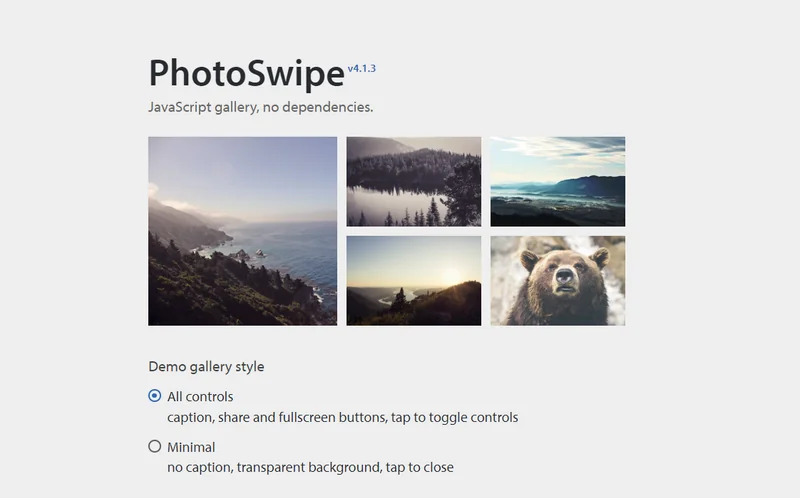This screenshot has width=800, height=498.
Task: Click the 'All controls' label text
Action: (200, 396)
